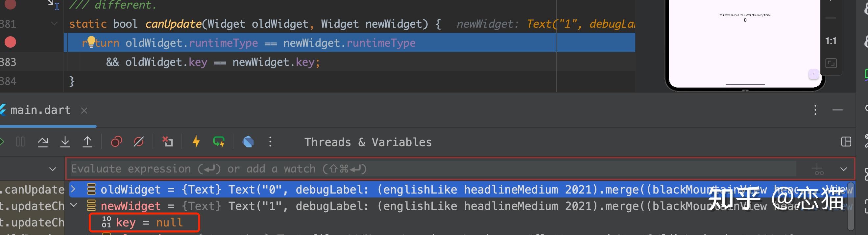Open the thread selector dropdown chevron
Image resolution: width=868 pixels, height=235 pixels.
[53, 169]
